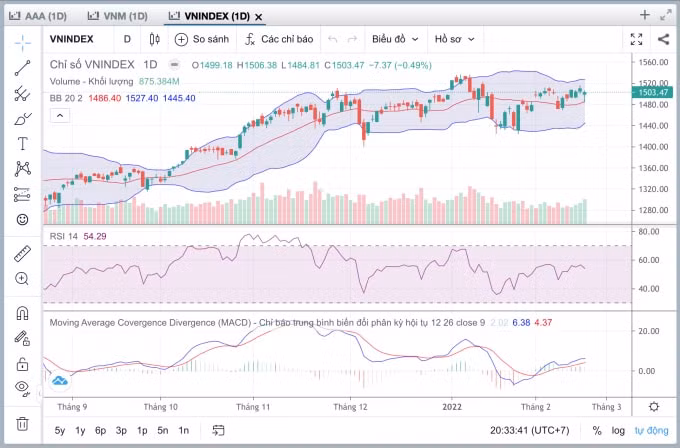The width and height of the screenshot is (680, 448).
Task: Click the redo arrow
Action: 352,39
